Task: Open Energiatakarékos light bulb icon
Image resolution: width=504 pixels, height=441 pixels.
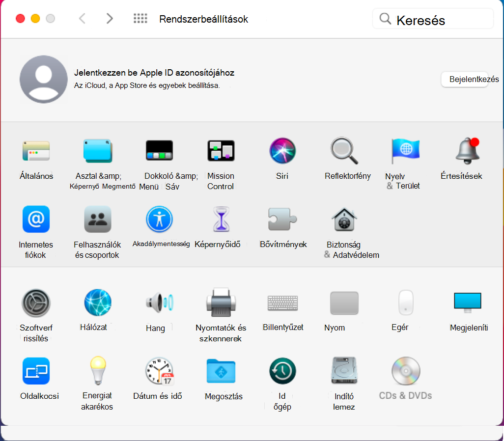Action: [98, 371]
